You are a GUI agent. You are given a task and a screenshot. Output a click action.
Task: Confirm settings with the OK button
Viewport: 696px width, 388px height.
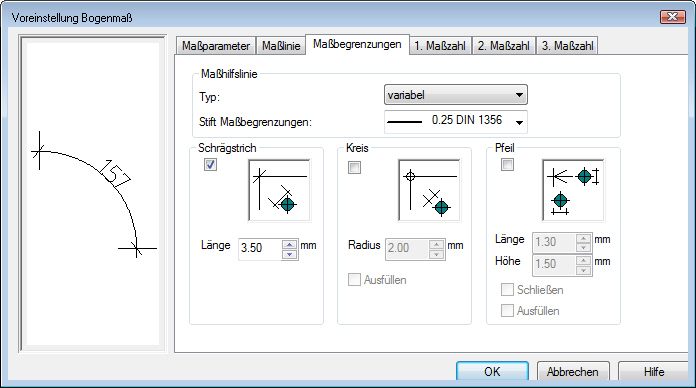pos(492,371)
